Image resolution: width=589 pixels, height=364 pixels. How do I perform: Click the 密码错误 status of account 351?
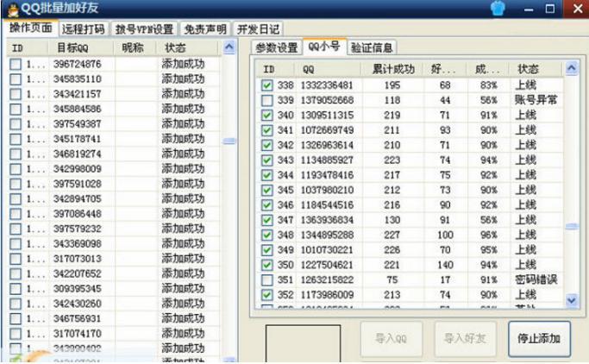[x=536, y=279]
